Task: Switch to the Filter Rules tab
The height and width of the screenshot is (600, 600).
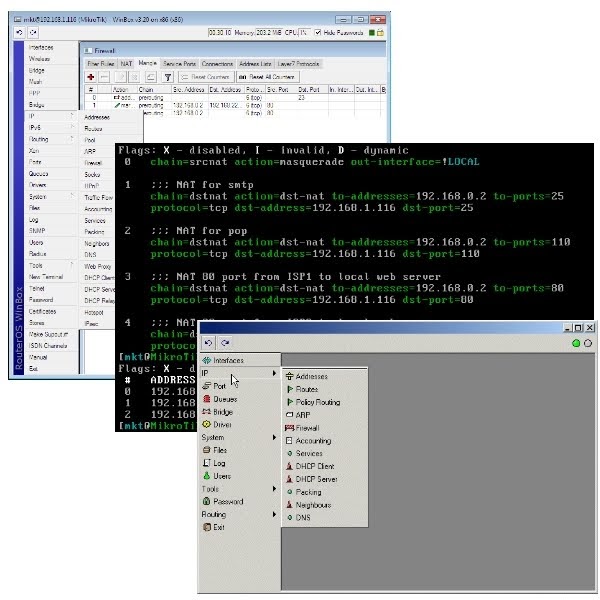Action: (x=101, y=64)
